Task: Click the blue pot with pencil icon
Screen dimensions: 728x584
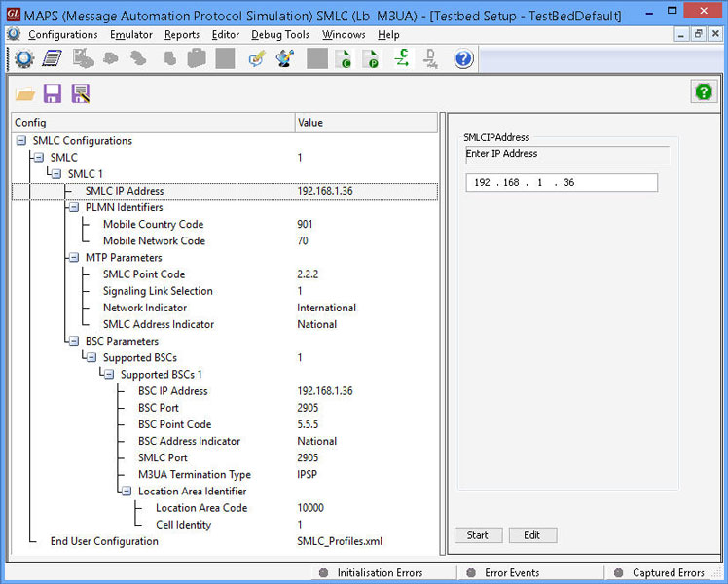Action: coord(285,59)
